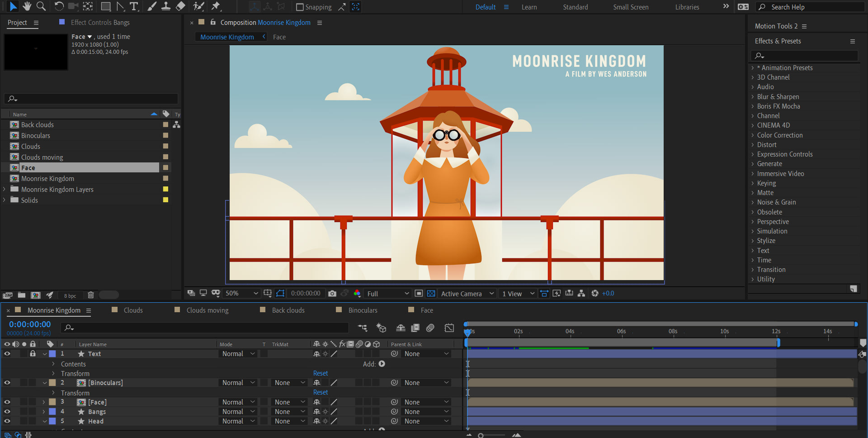This screenshot has height=438, width=868.
Task: Reset the Text layer Transform
Action: click(x=321, y=373)
